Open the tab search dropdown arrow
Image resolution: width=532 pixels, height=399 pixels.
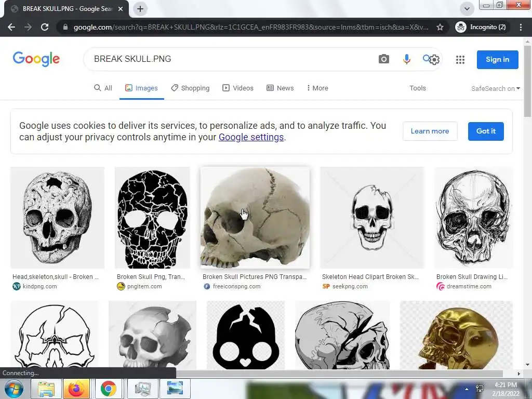(x=467, y=9)
